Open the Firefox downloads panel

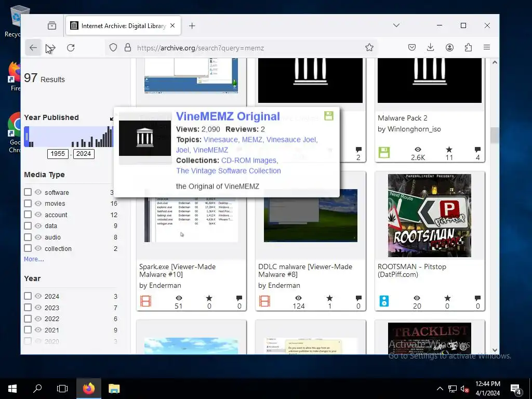point(430,47)
